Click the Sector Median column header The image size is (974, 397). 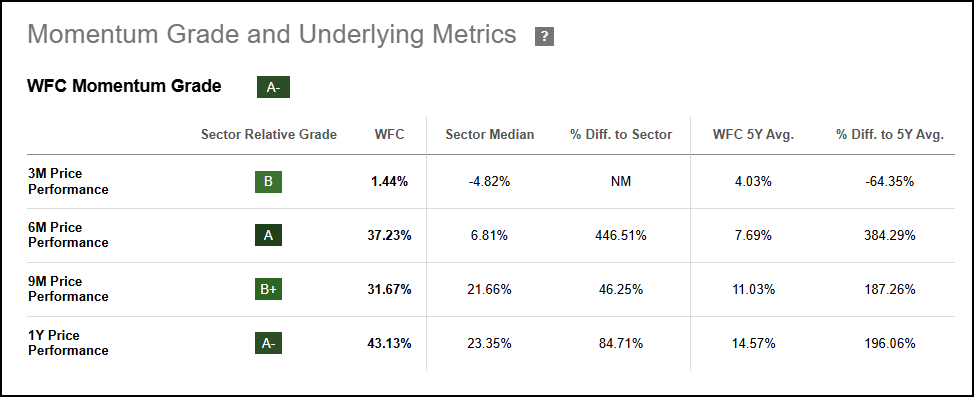click(x=489, y=134)
